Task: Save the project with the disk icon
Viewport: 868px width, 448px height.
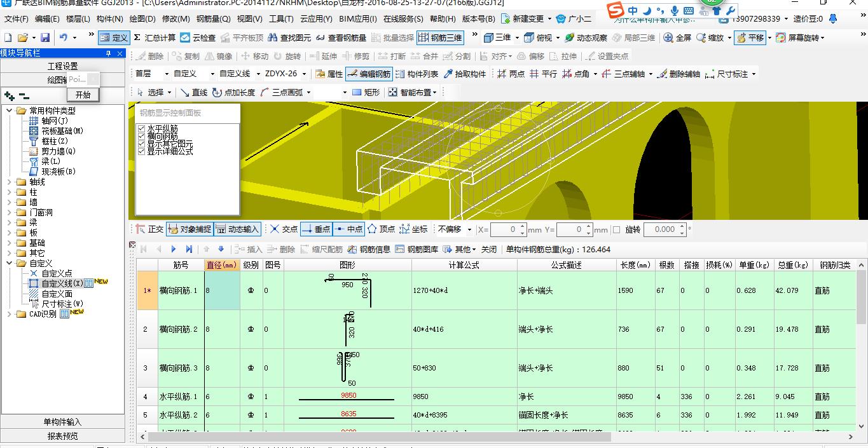Action: [45, 37]
